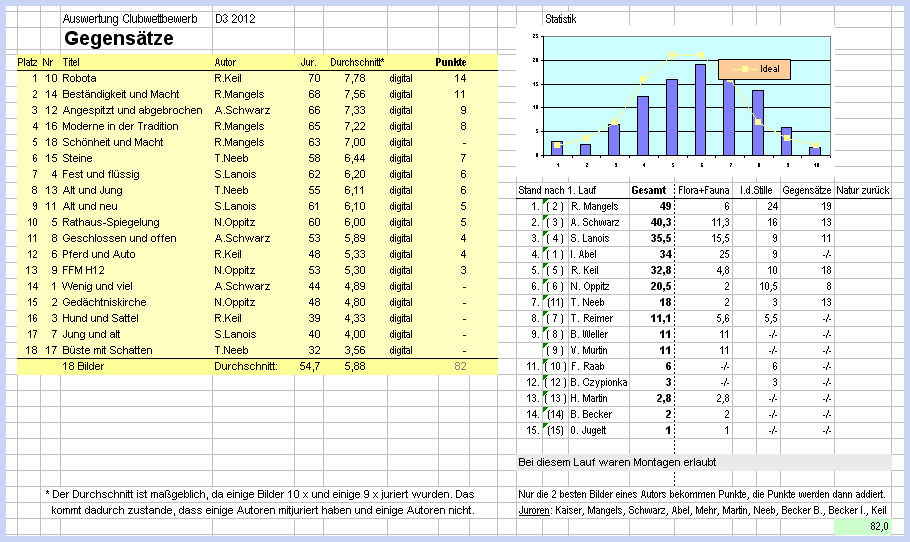910x542 pixels.
Task: Select the "Robota" title cell
Action: [x=79, y=78]
